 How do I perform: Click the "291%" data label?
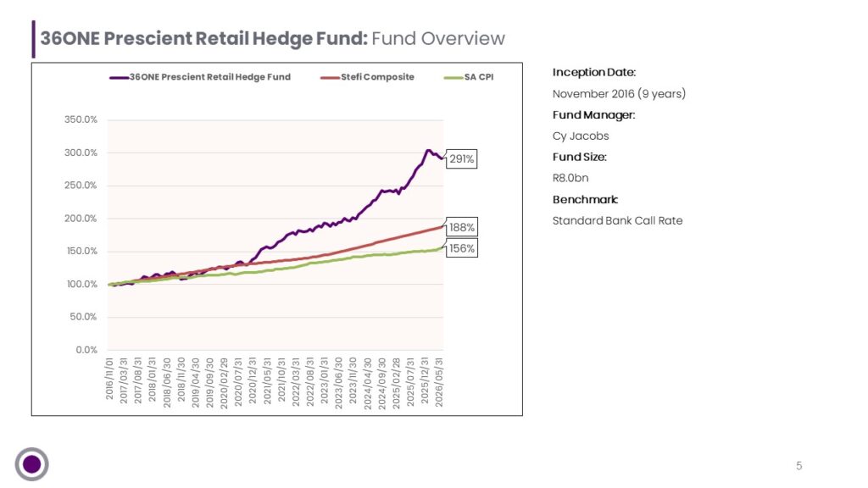[x=461, y=158]
